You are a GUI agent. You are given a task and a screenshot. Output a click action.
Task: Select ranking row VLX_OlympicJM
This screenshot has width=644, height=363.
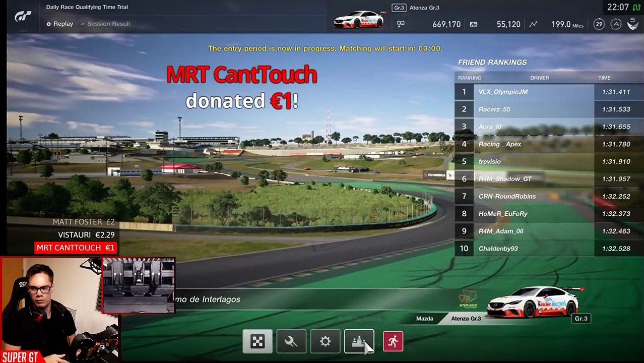click(x=549, y=92)
